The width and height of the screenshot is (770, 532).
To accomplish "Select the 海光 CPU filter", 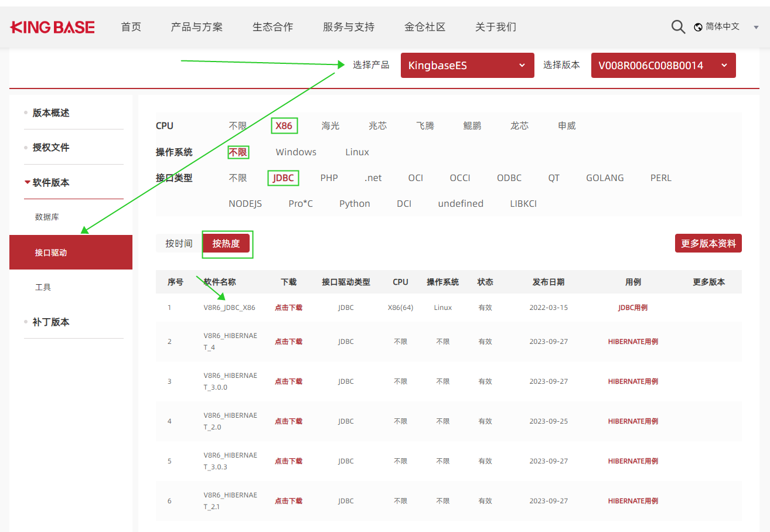I will click(331, 126).
